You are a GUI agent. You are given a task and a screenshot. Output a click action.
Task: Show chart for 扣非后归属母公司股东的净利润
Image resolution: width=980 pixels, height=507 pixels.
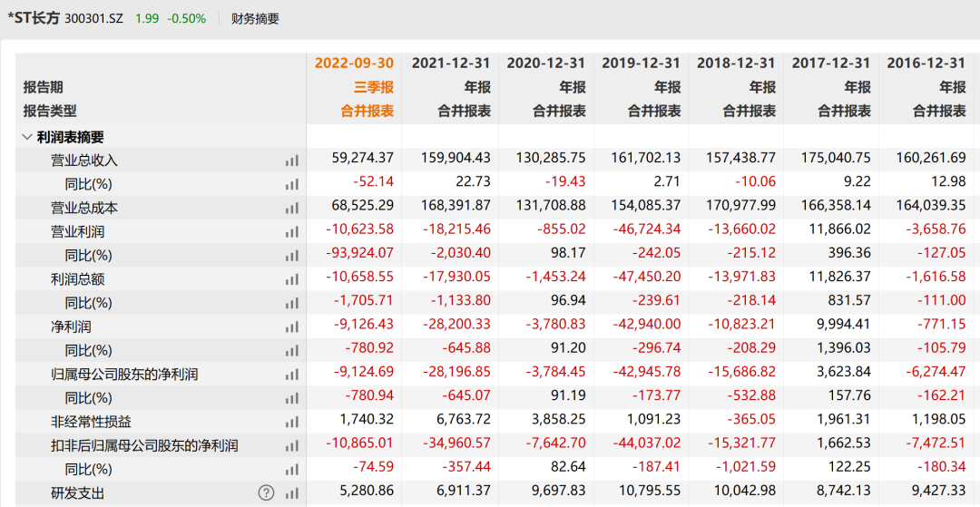pyautogui.click(x=291, y=445)
